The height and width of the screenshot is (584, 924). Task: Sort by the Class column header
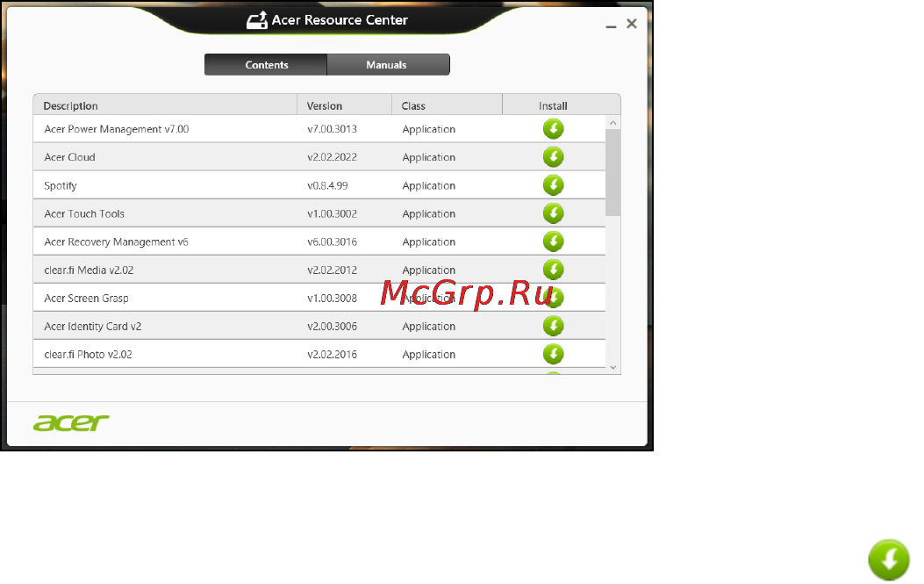click(447, 105)
